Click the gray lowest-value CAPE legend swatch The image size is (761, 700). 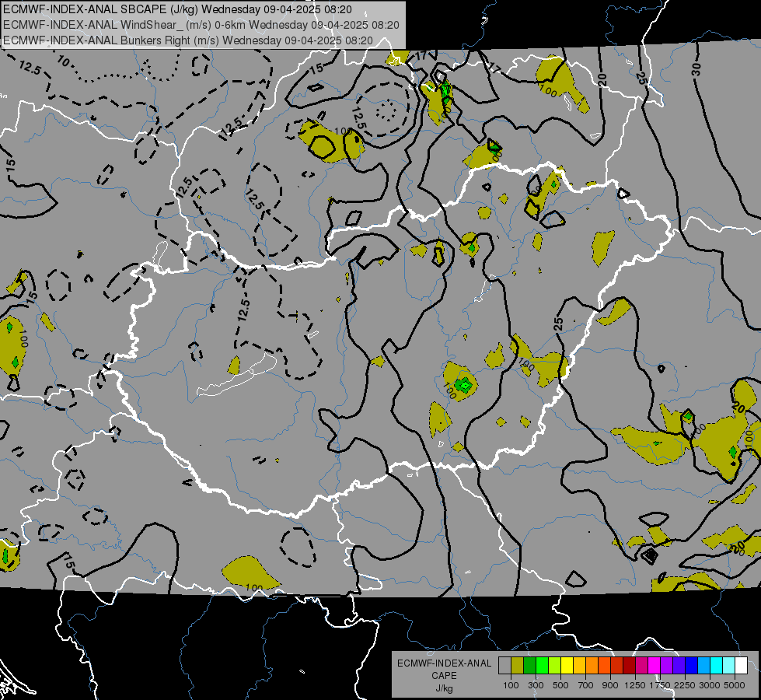point(504,665)
